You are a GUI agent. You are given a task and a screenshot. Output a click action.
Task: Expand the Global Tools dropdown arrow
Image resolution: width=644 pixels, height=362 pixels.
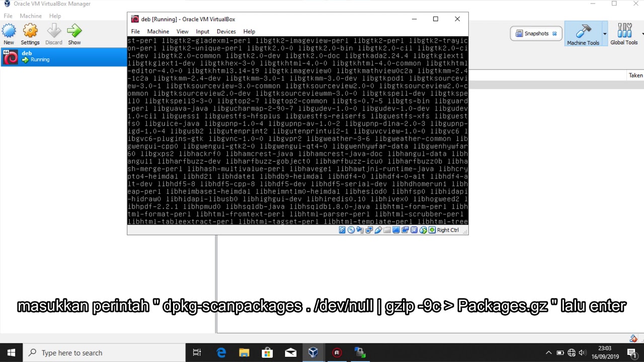(x=642, y=34)
